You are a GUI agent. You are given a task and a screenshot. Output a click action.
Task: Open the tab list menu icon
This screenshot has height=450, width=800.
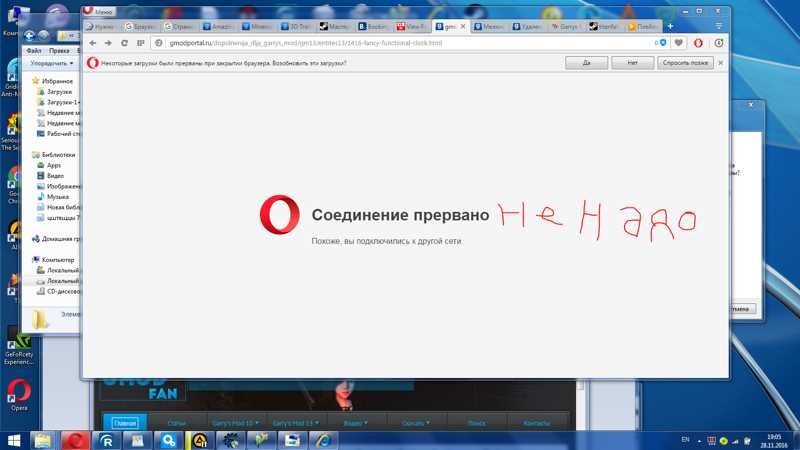click(719, 26)
